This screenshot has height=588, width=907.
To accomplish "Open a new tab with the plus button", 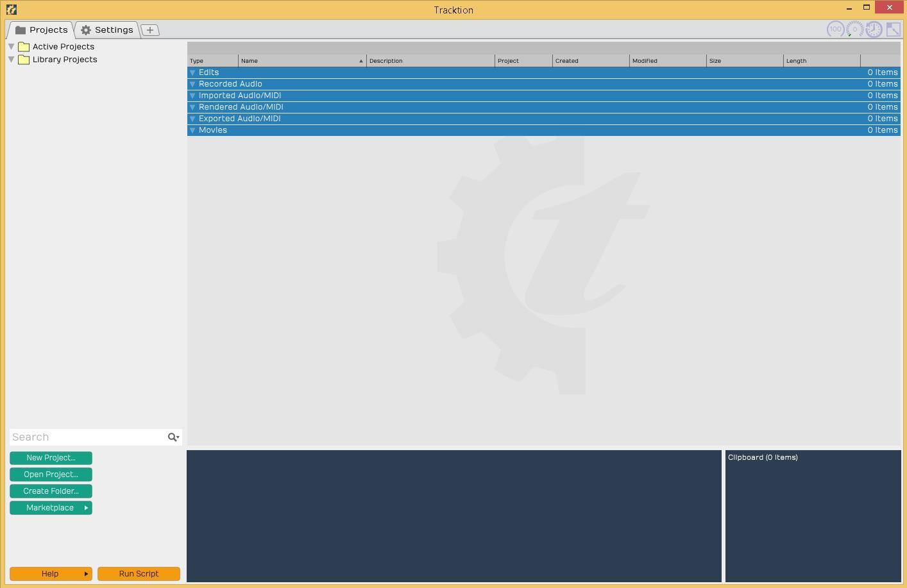I will 149,29.
